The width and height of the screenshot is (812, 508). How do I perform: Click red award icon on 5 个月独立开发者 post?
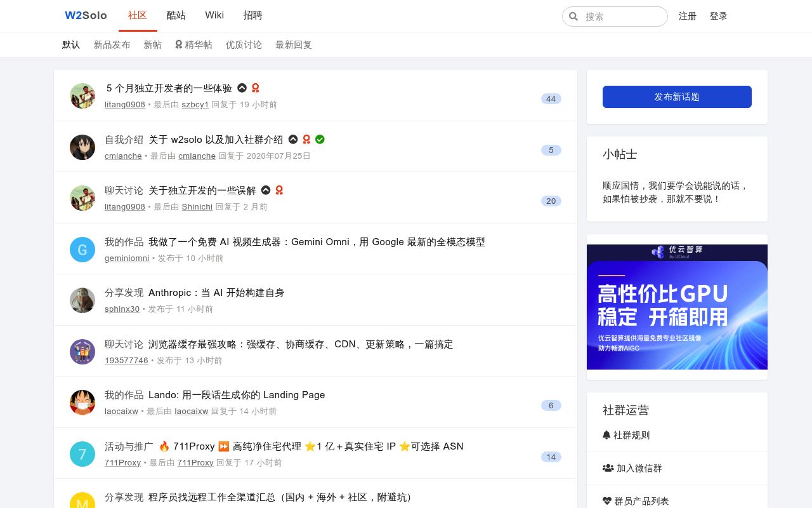(x=255, y=88)
